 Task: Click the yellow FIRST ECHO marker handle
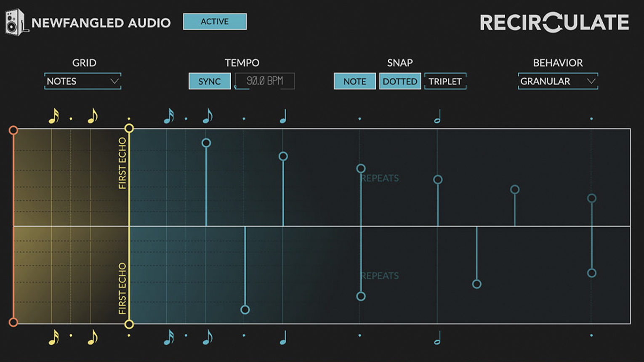click(129, 127)
